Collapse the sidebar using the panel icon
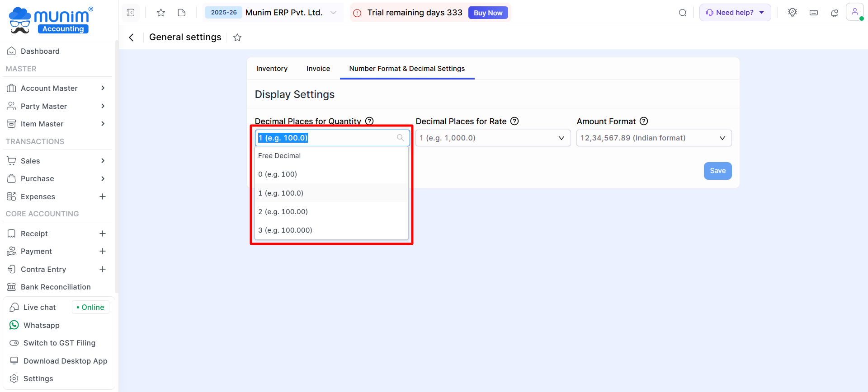Screen dimensions: 868x392 [x=131, y=13]
